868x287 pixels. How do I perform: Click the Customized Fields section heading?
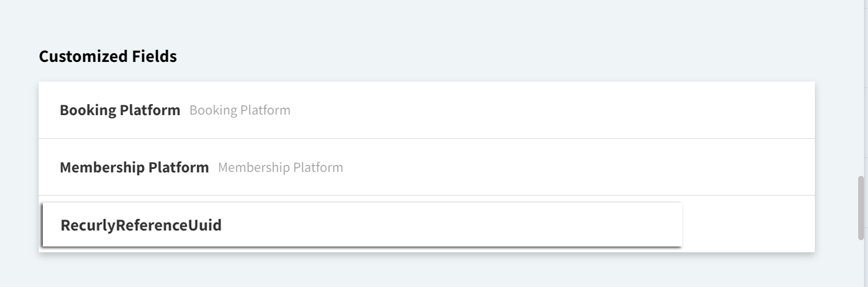click(107, 57)
